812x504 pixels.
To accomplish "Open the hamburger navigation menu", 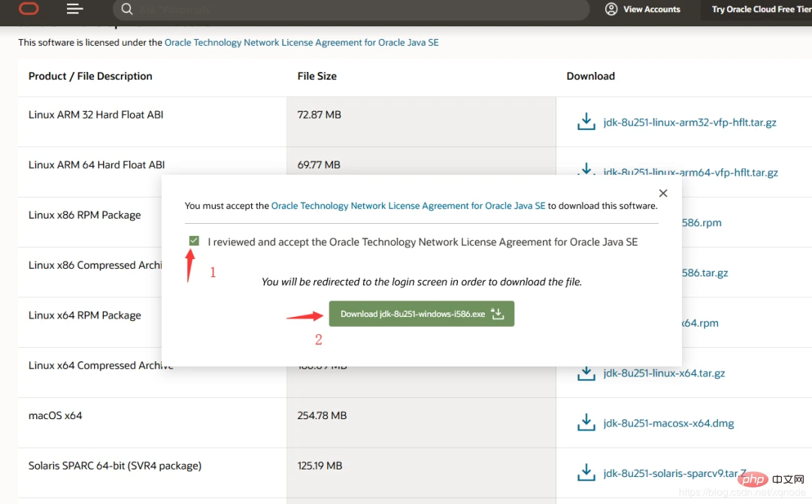I will click(74, 9).
